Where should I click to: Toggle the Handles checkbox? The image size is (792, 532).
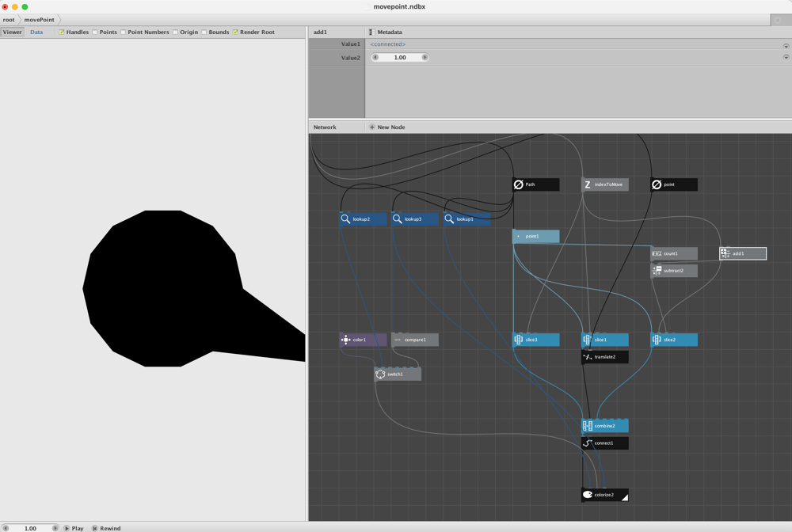(x=62, y=32)
